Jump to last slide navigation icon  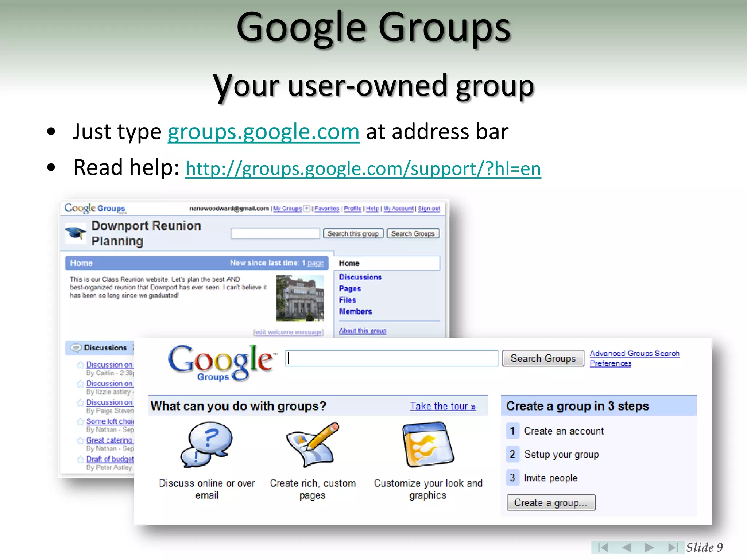673,547
